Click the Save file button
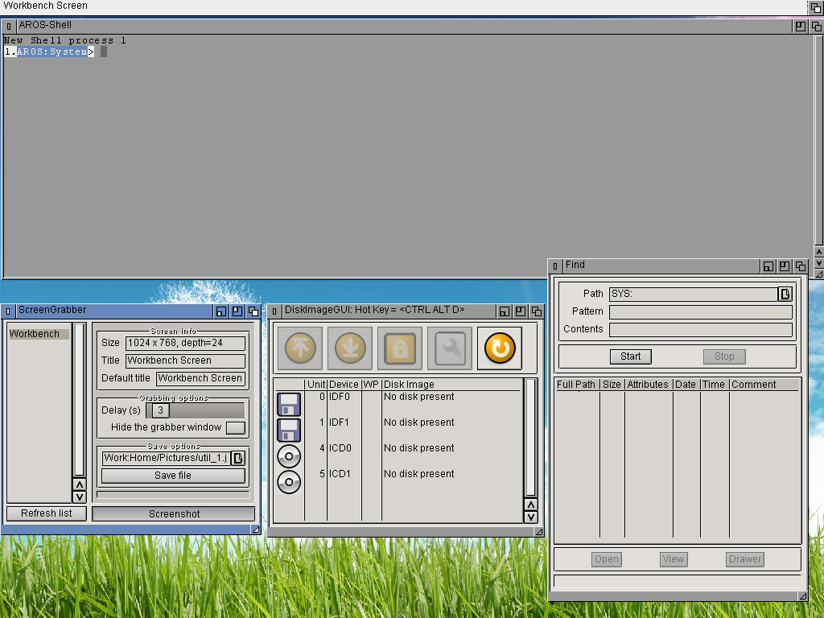 [x=173, y=476]
